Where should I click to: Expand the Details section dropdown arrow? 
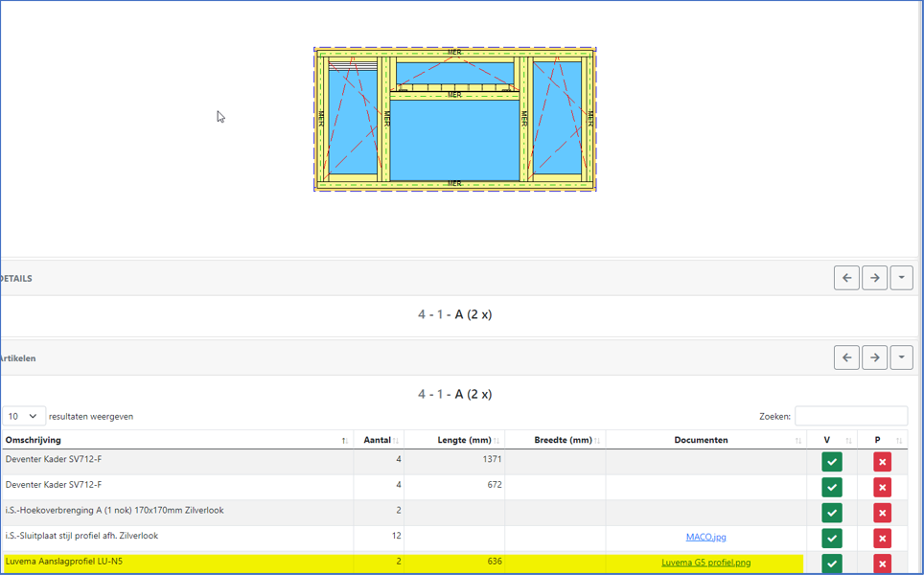(901, 278)
